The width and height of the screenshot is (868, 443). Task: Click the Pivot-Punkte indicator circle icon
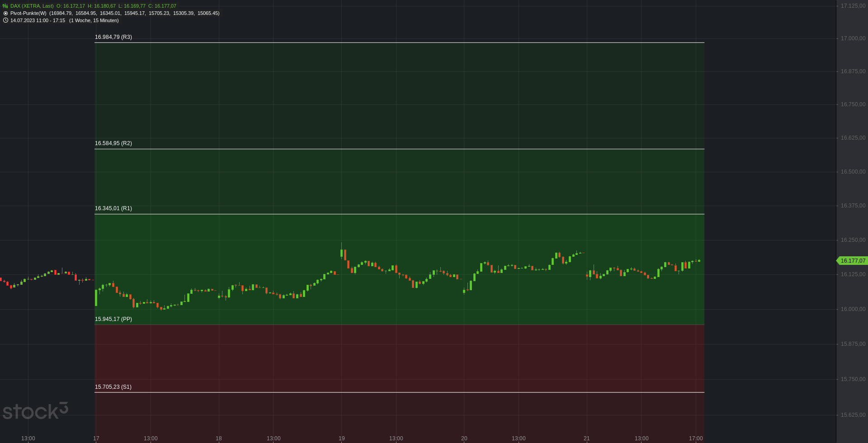5,14
